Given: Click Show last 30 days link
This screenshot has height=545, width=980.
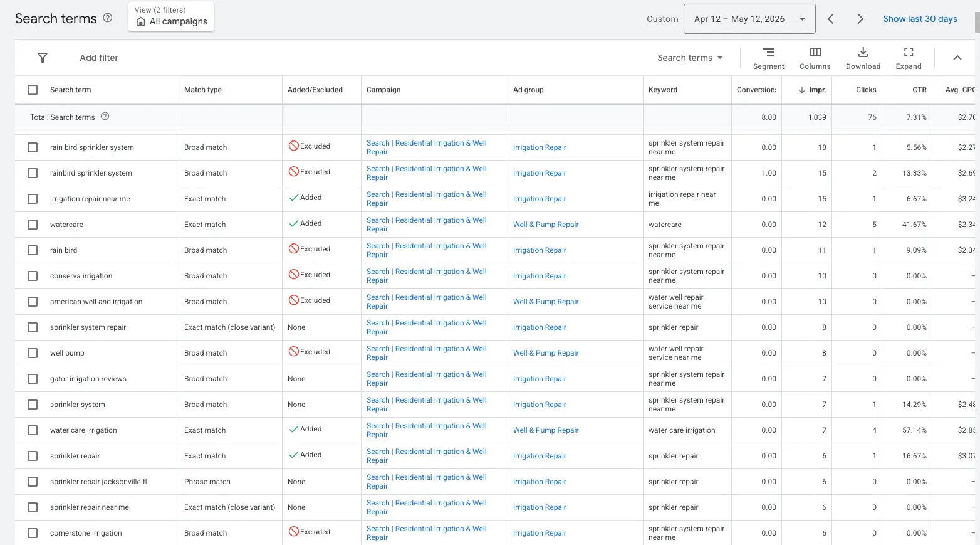Looking at the screenshot, I should [920, 19].
